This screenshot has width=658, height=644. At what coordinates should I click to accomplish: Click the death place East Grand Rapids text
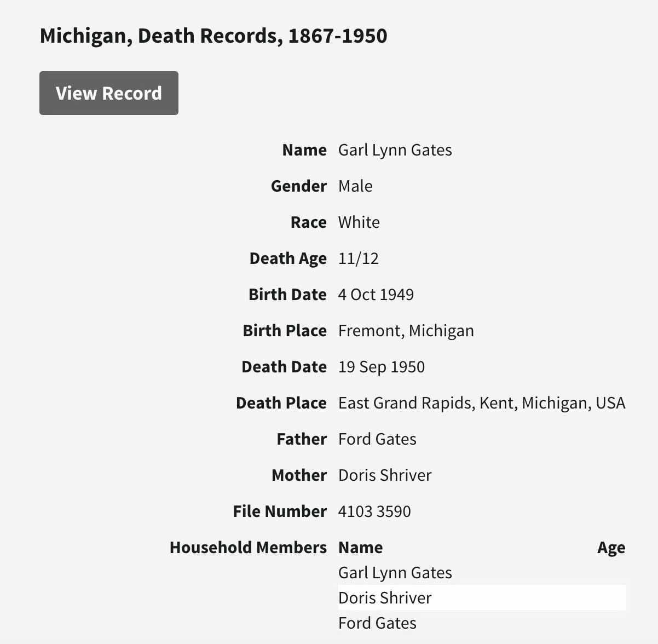405,403
